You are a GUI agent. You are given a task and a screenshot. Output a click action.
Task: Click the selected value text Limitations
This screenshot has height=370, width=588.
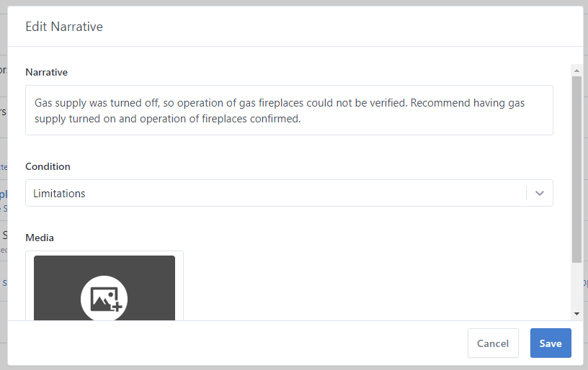(59, 194)
